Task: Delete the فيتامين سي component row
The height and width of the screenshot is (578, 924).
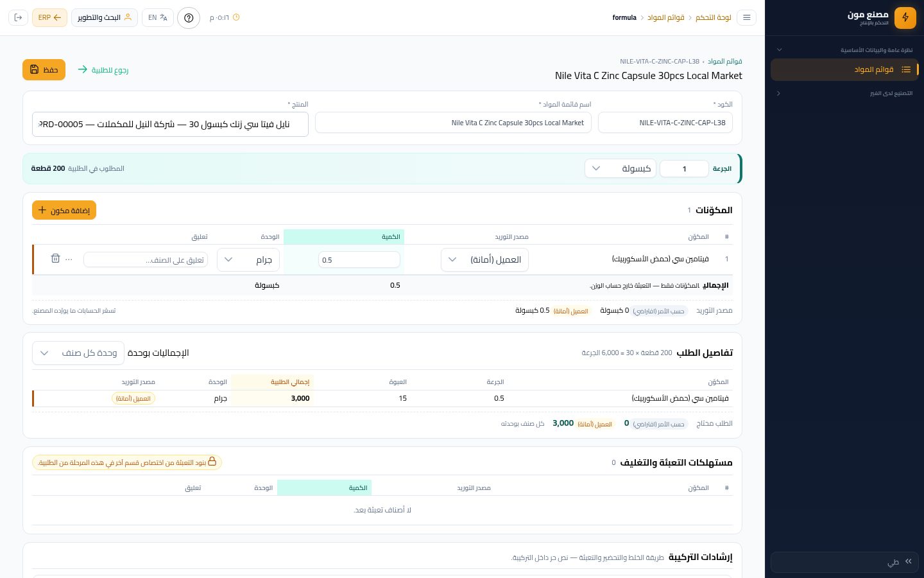Action: point(55,259)
